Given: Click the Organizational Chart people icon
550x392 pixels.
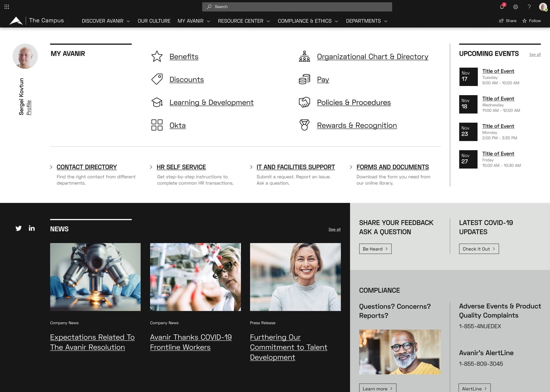Looking at the screenshot, I should tap(305, 56).
